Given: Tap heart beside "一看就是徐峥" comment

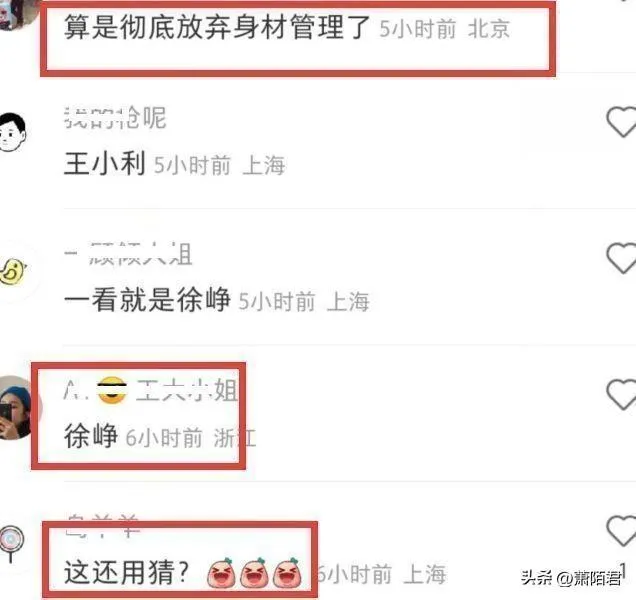Looking at the screenshot, I should coord(621,258).
